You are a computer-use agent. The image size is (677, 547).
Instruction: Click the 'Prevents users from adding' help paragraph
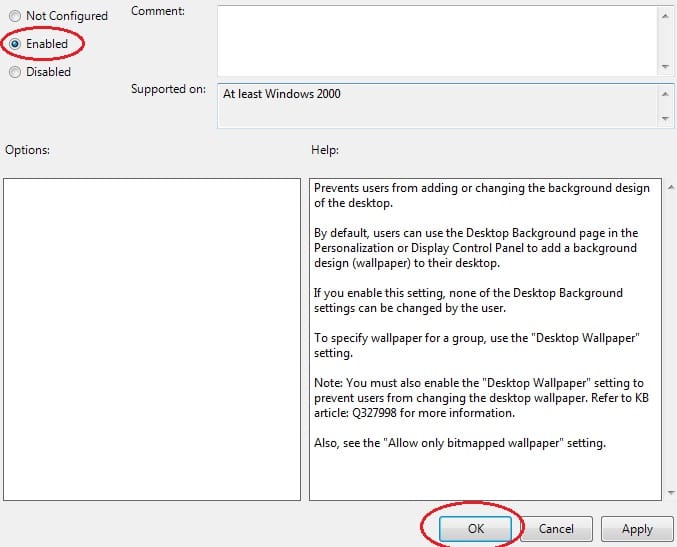coord(482,195)
